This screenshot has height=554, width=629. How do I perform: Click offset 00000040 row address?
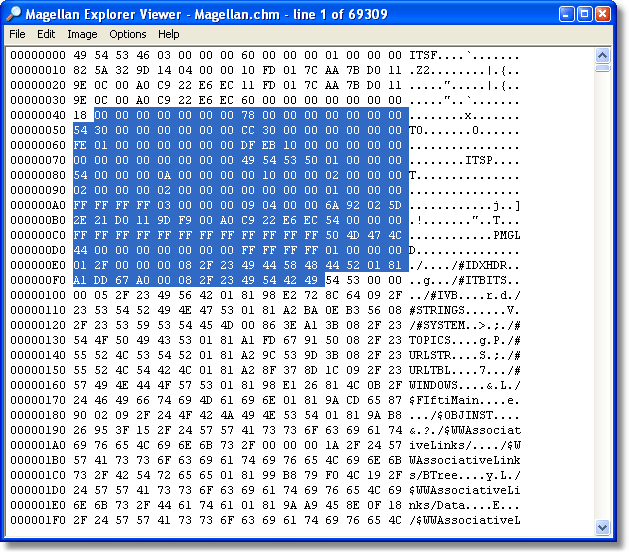click(x=38, y=115)
